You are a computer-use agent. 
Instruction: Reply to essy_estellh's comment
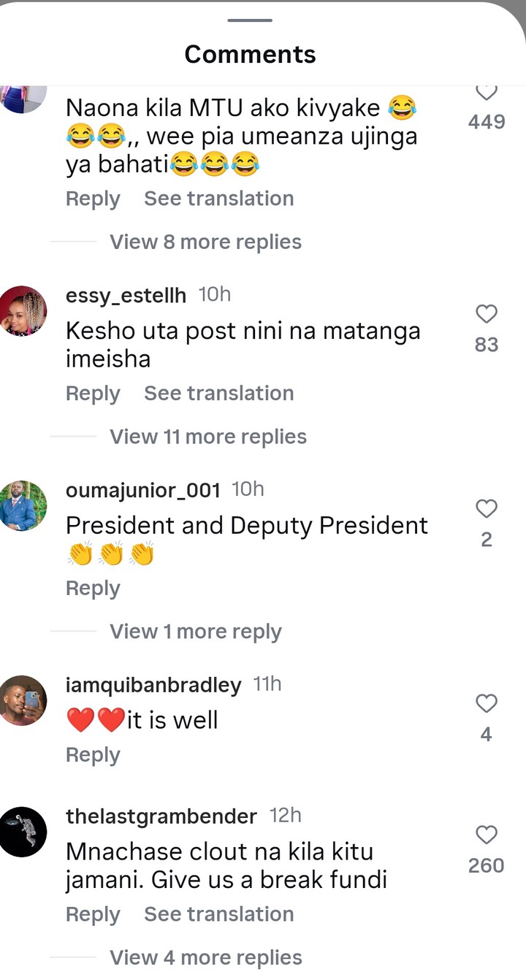(x=93, y=394)
